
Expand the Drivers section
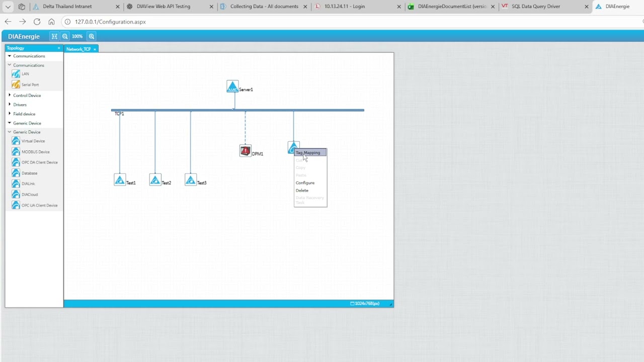10,105
